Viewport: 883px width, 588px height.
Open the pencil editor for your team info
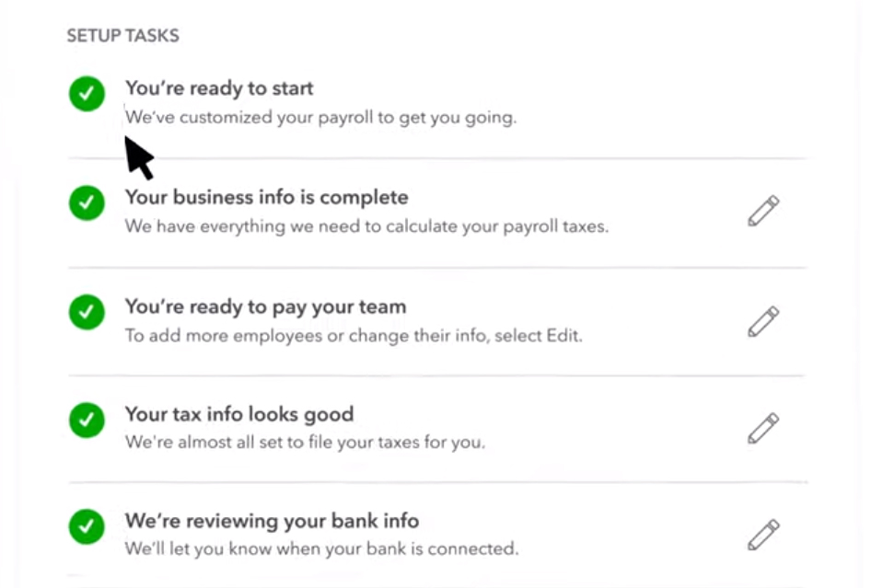click(x=762, y=320)
